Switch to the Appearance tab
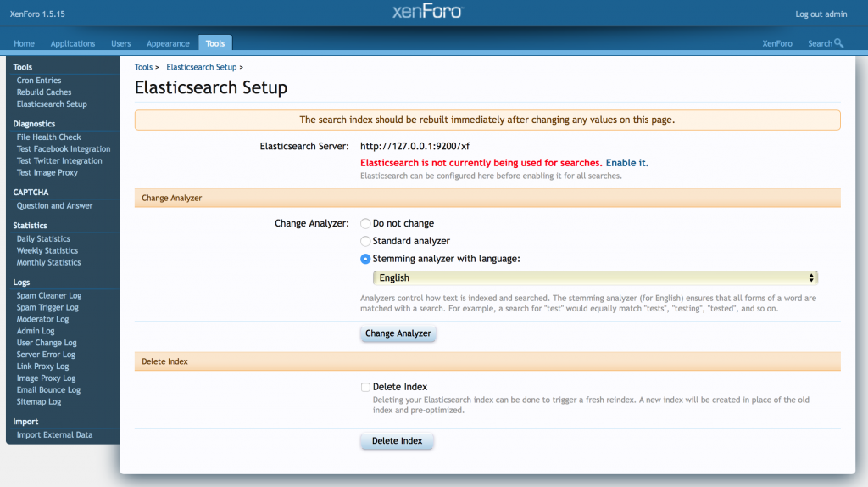The height and width of the screenshot is (487, 868). pyautogui.click(x=168, y=43)
